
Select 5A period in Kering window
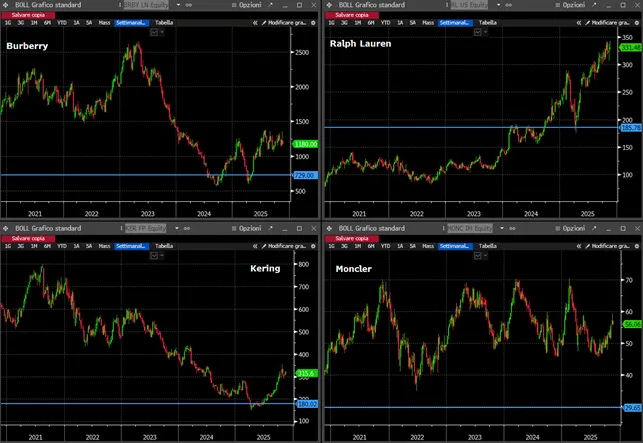89,246
